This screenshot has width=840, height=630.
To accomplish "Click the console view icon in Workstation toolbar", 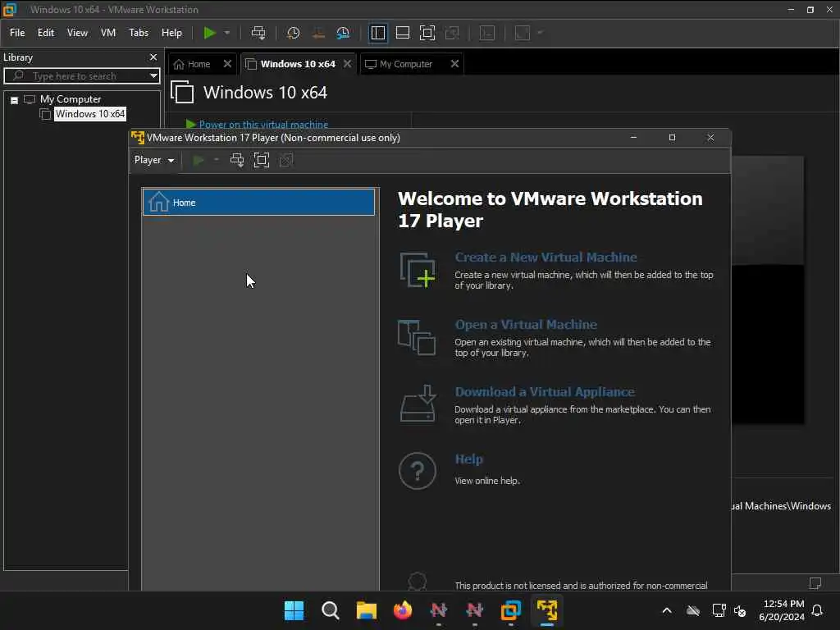I will [487, 33].
